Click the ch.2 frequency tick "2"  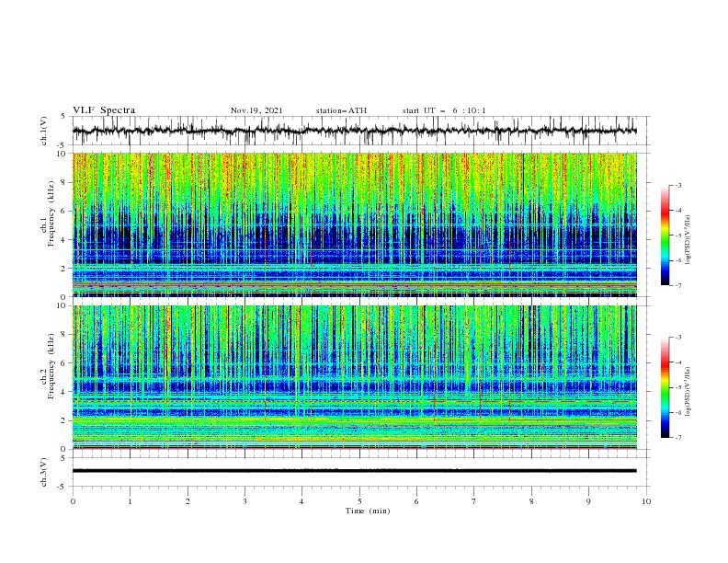click(x=63, y=420)
